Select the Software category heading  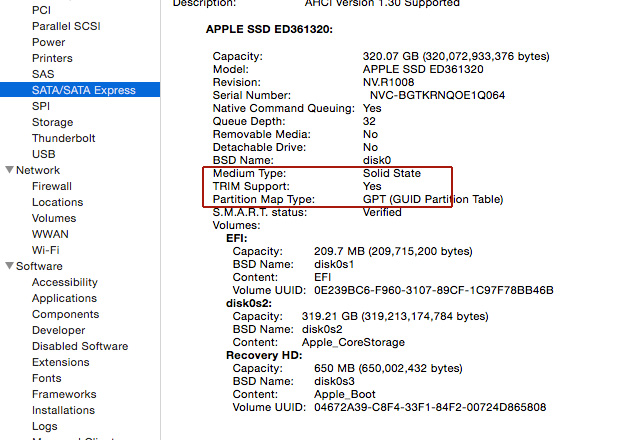pyautogui.click(x=39, y=266)
